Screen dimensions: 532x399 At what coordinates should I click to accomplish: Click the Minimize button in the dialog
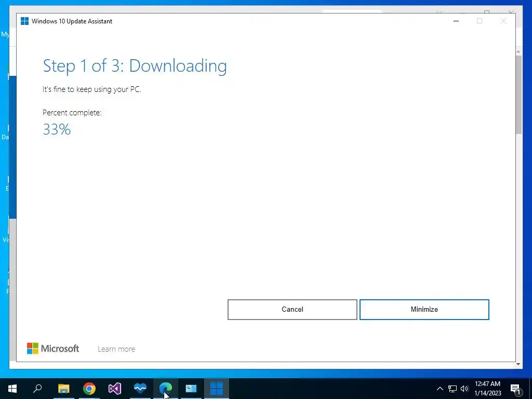[424, 310]
